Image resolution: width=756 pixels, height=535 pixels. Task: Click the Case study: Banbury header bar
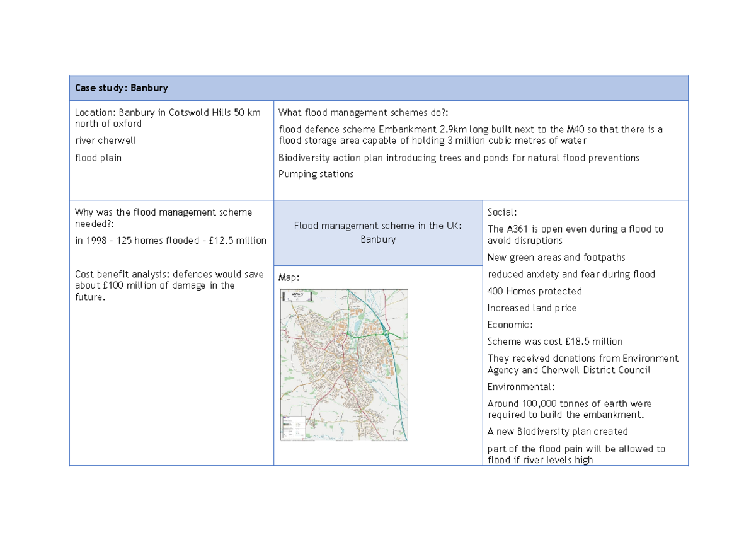[378, 88]
